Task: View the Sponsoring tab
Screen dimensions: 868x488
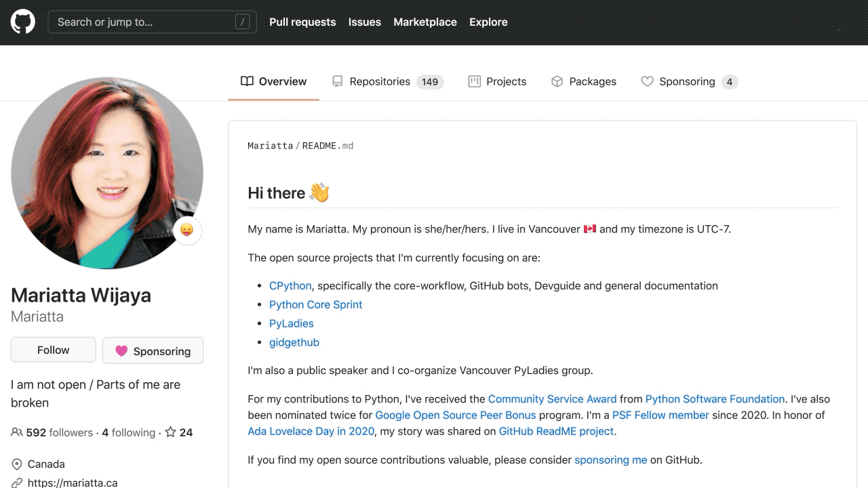Action: (x=688, y=81)
